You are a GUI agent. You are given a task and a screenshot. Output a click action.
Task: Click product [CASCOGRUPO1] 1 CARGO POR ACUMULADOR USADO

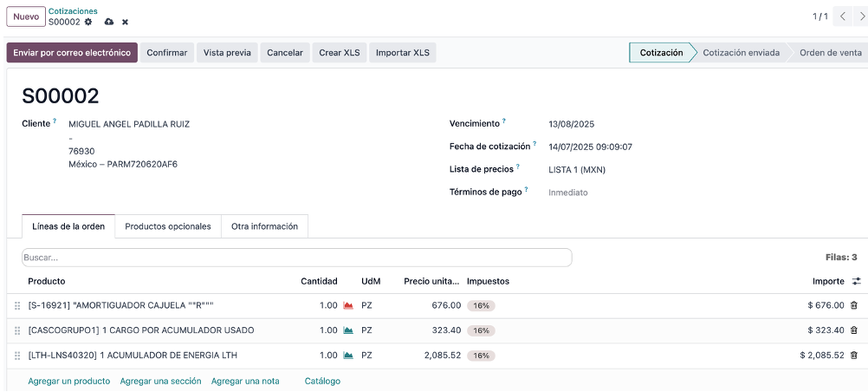click(141, 330)
